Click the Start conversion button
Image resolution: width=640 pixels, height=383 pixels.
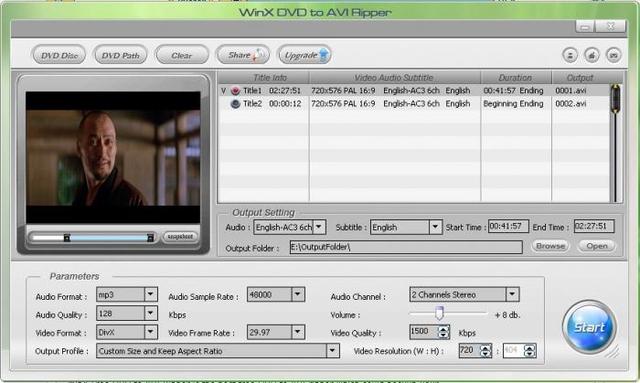point(589,327)
